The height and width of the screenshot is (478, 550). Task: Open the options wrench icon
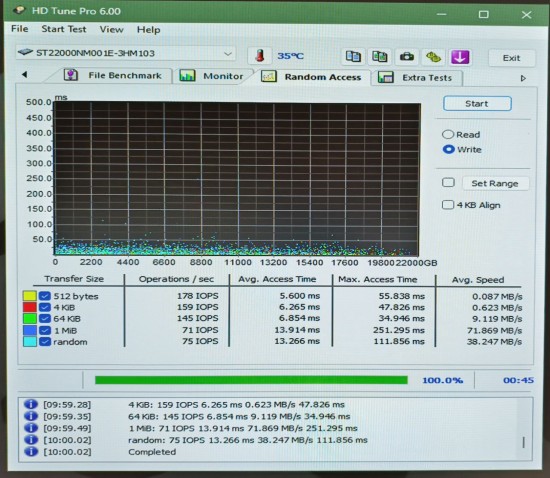[x=433, y=57]
